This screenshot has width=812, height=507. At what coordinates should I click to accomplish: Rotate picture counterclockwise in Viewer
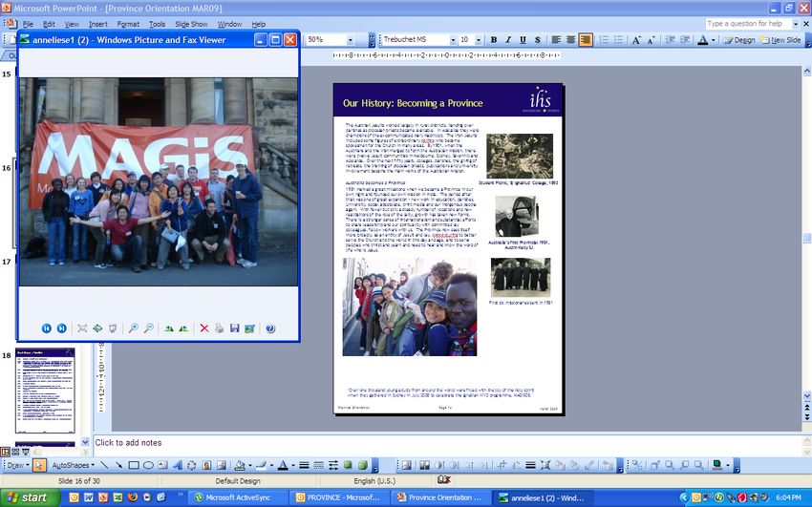pyautogui.click(x=183, y=328)
